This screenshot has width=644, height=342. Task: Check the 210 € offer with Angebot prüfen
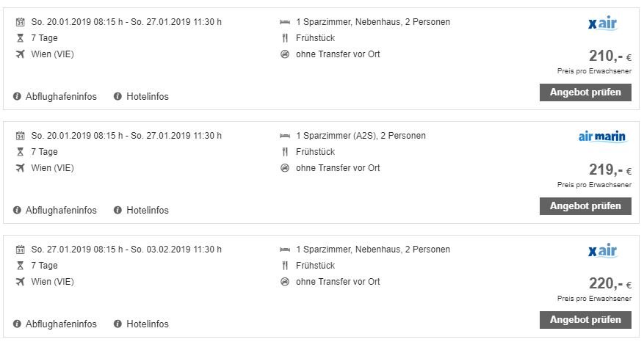click(585, 92)
